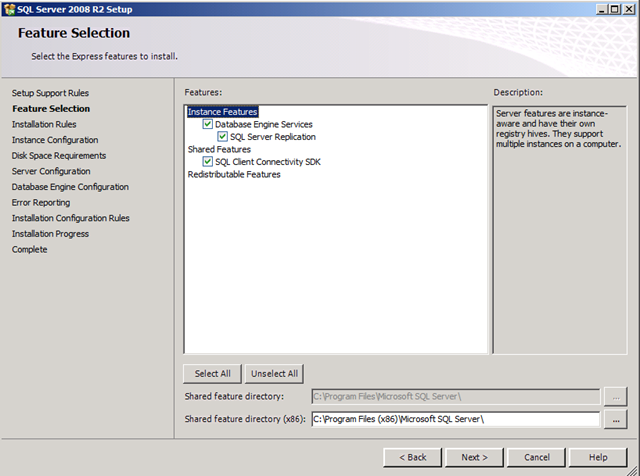Maximize the setup window
This screenshot has height=476, width=640.
click(614, 9)
